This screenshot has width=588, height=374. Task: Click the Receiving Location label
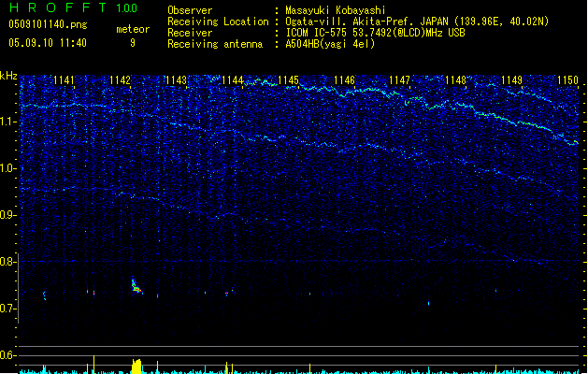point(218,22)
